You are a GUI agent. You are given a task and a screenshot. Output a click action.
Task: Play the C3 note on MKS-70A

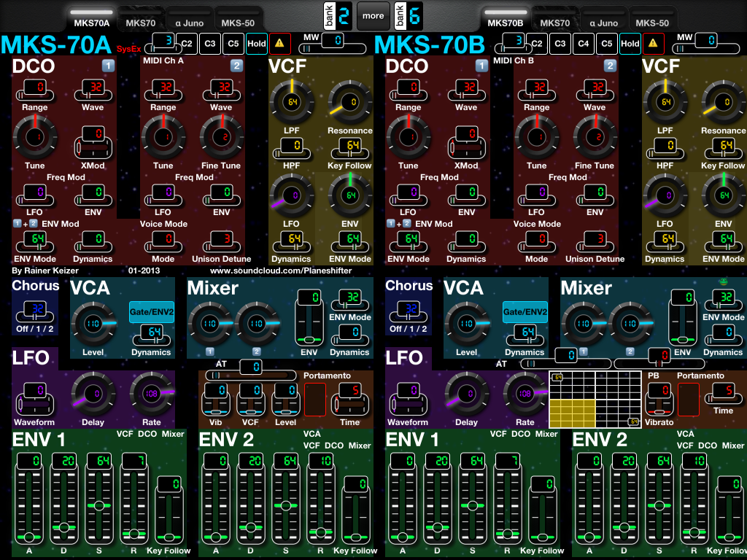pyautogui.click(x=210, y=43)
